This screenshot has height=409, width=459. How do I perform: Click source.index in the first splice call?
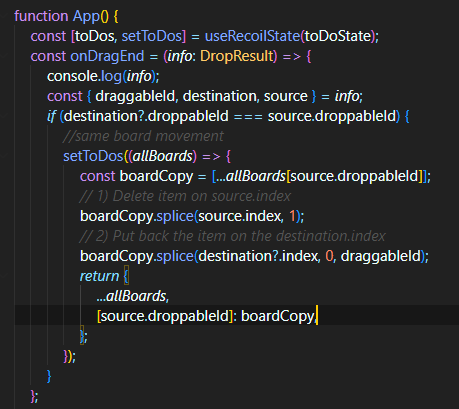240,216
